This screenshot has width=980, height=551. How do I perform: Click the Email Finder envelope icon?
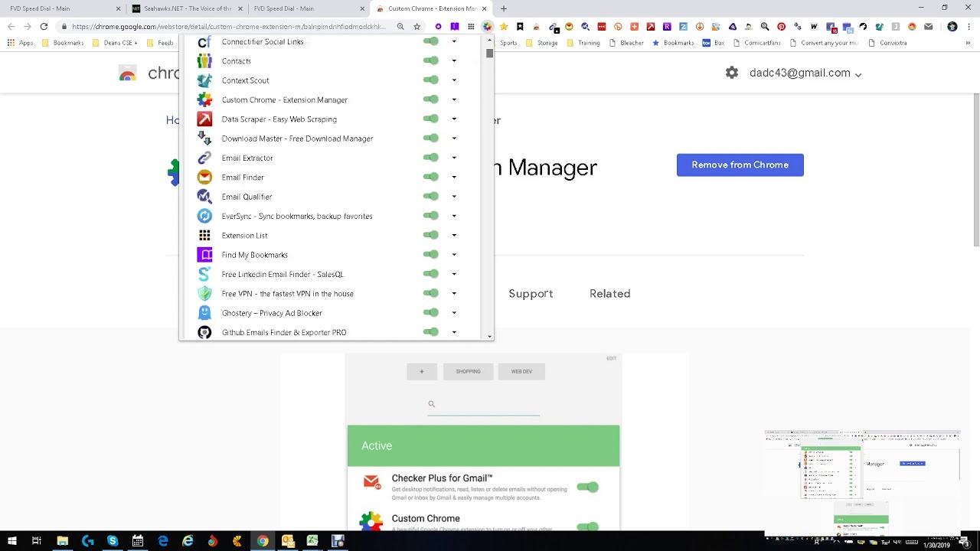click(x=204, y=177)
